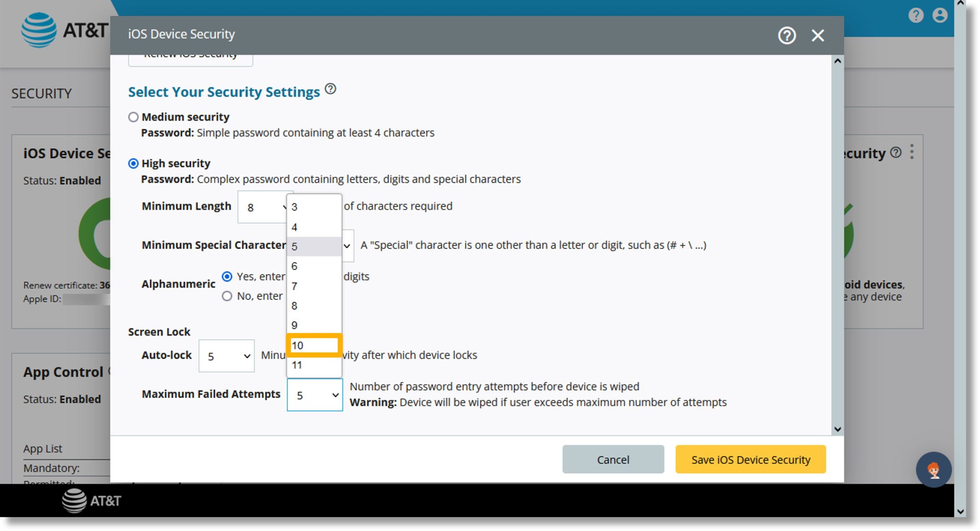
Task: Open the Maximum Failed Attempts dropdown
Action: [315, 395]
